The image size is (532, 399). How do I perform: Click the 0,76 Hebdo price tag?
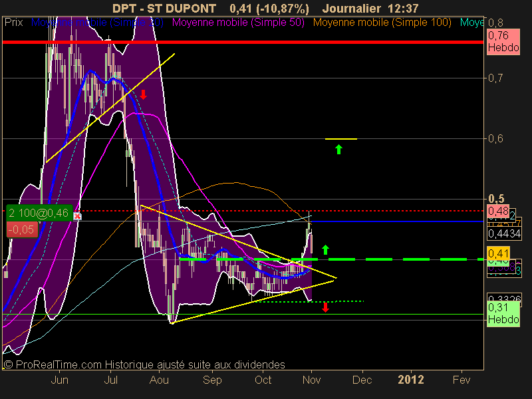503,41
